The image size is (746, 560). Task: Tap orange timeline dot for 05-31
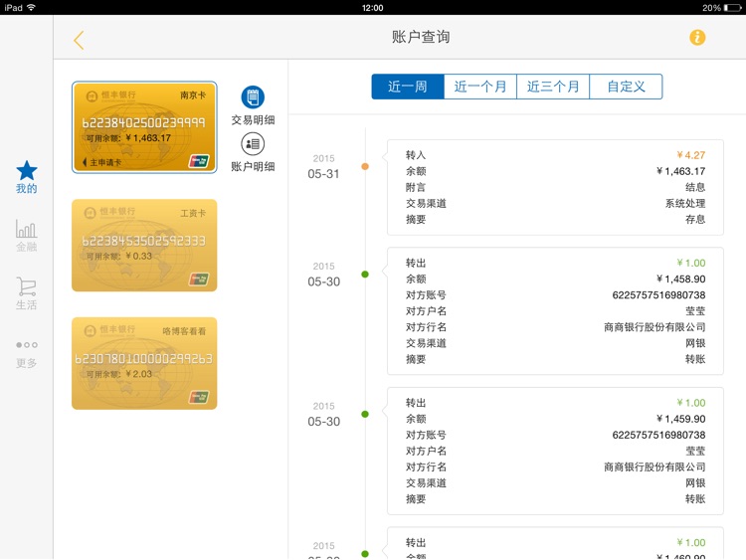(x=365, y=166)
